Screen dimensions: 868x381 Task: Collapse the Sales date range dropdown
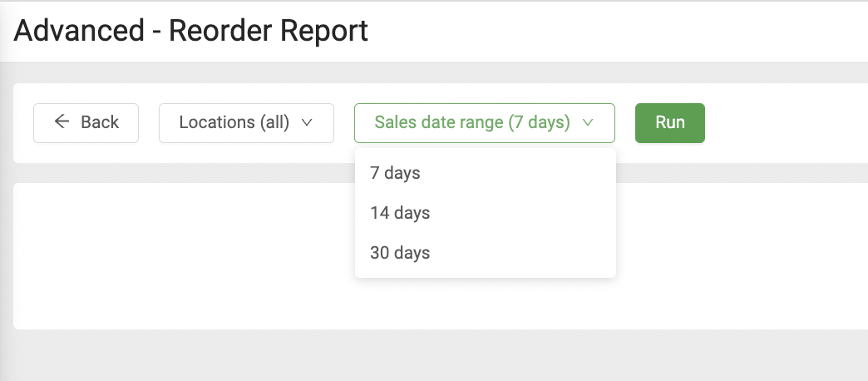click(484, 123)
